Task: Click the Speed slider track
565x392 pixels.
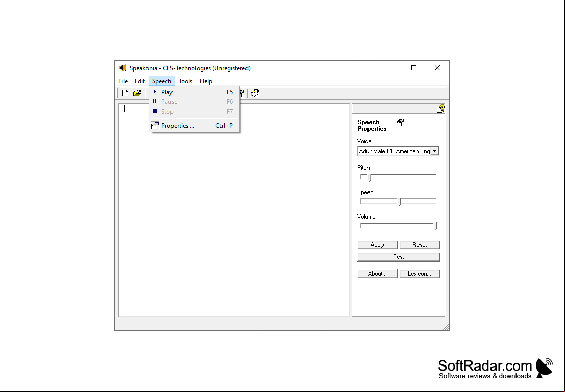Action: pyautogui.click(x=398, y=201)
